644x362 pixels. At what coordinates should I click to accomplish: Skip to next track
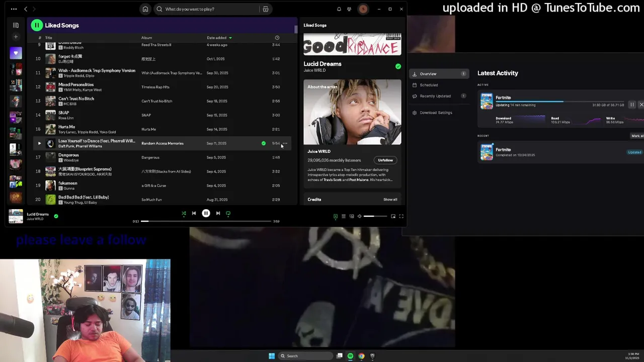tap(218, 213)
